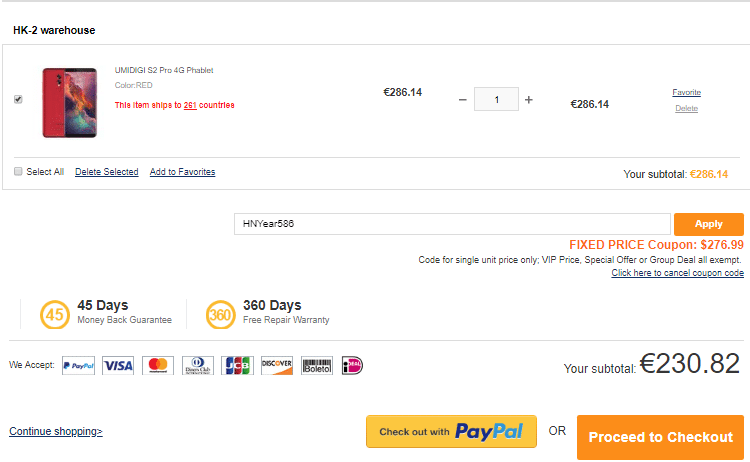750x462 pixels.
Task: Apply the coupon code
Action: [708, 224]
